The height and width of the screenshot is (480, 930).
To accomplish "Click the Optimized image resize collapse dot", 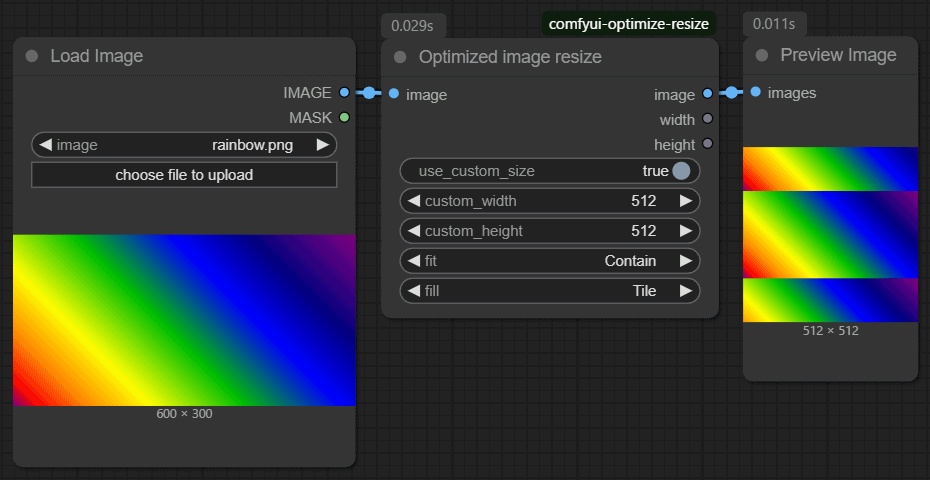I will pos(400,57).
